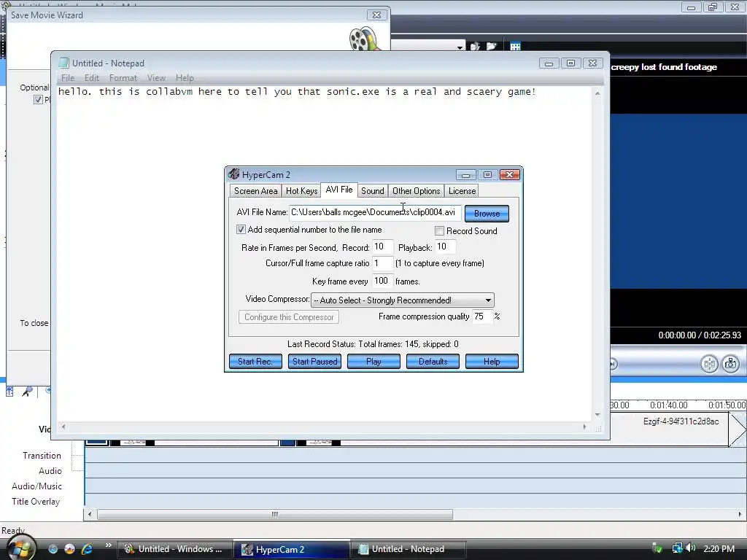
Task: Open Notepad Edit menu
Action: coord(91,77)
